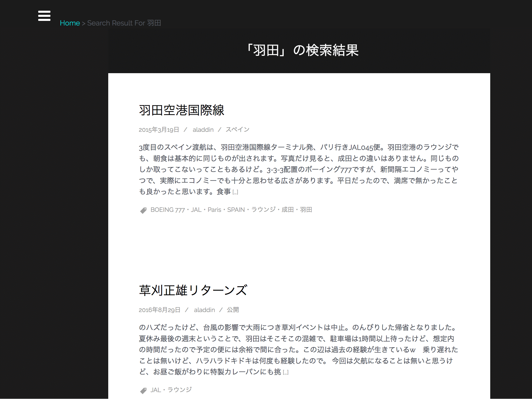This screenshot has width=532, height=399.
Task: Select the スペイン category link
Action: [237, 130]
